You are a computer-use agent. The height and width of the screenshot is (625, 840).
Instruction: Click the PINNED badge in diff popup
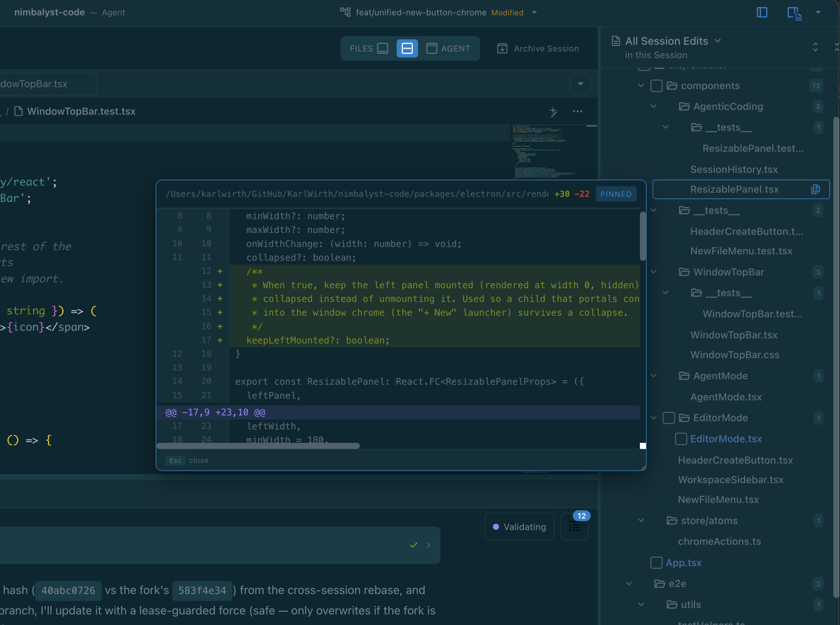[616, 194]
